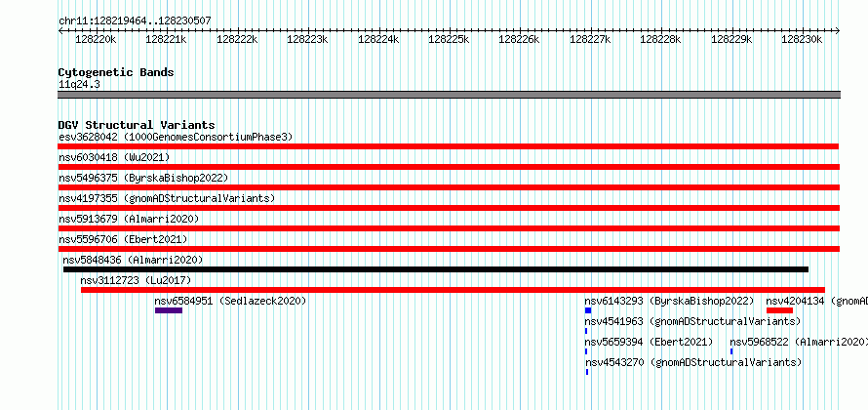The width and height of the screenshot is (868, 410).
Task: Click ruler position 128230k
Action: pos(802,39)
